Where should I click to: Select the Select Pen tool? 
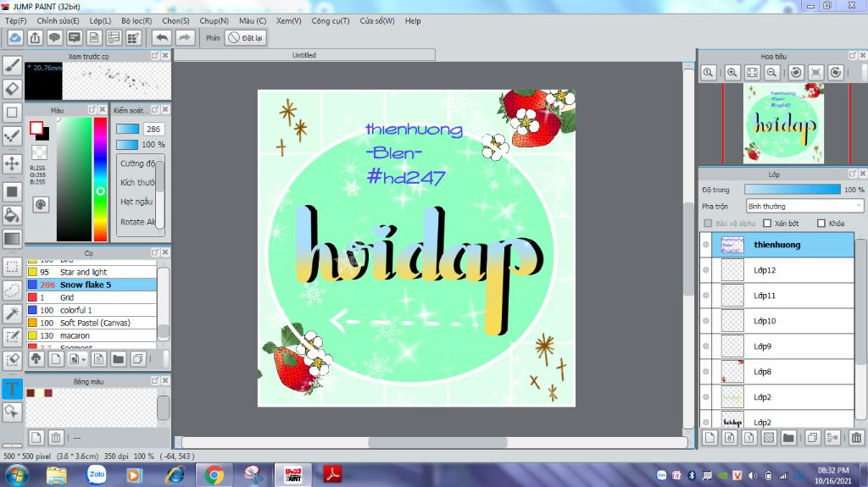click(x=12, y=337)
